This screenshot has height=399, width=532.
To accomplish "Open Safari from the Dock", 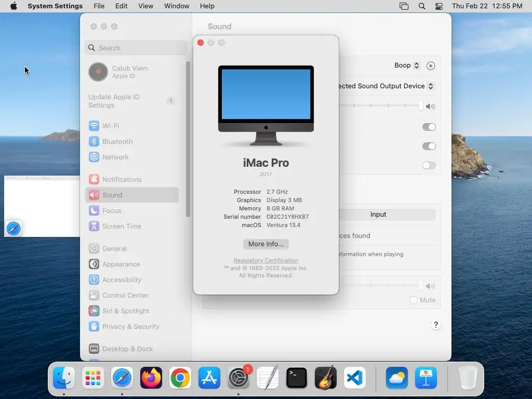I will pos(122,378).
